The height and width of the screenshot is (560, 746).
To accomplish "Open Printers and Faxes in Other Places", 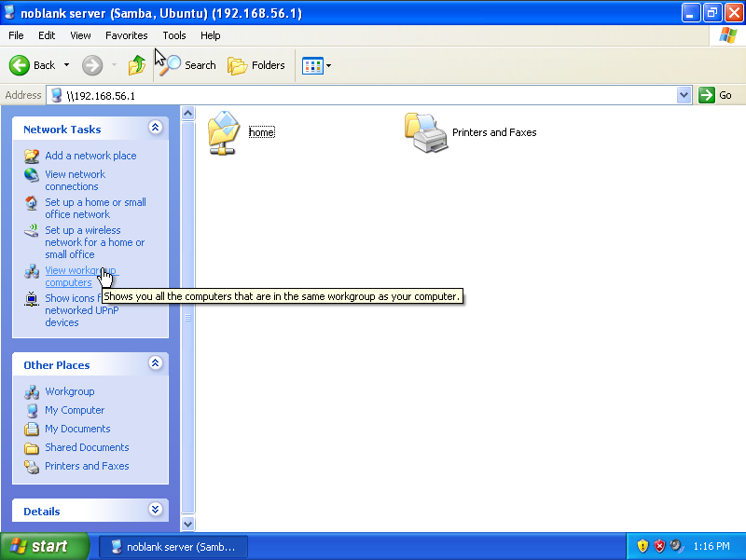I will click(x=87, y=466).
